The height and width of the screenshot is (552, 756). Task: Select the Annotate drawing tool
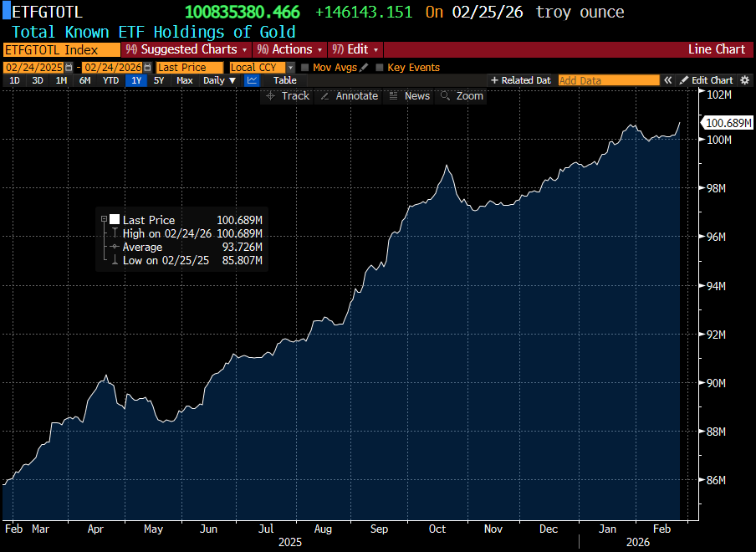pos(349,96)
